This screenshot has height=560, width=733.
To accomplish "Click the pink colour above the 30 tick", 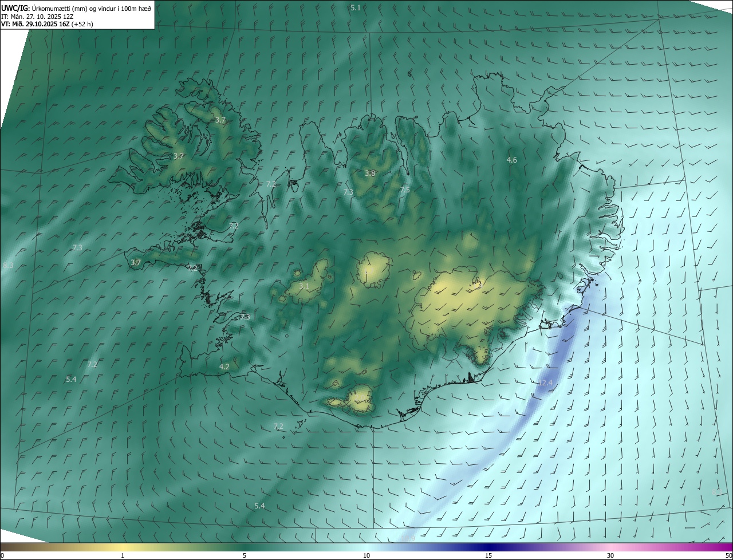I will tap(610, 546).
